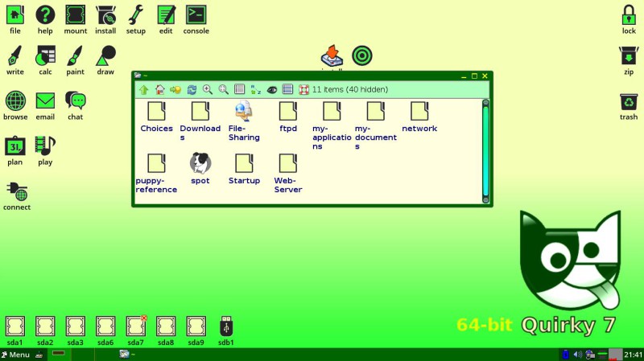Open the plan calendar icon
644x361 pixels.
15,146
